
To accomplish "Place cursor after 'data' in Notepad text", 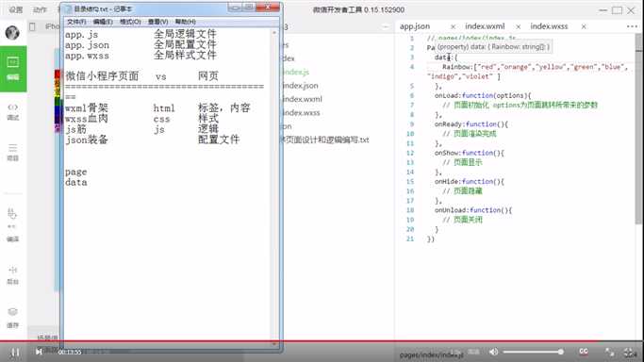I will pyautogui.click(x=88, y=182).
